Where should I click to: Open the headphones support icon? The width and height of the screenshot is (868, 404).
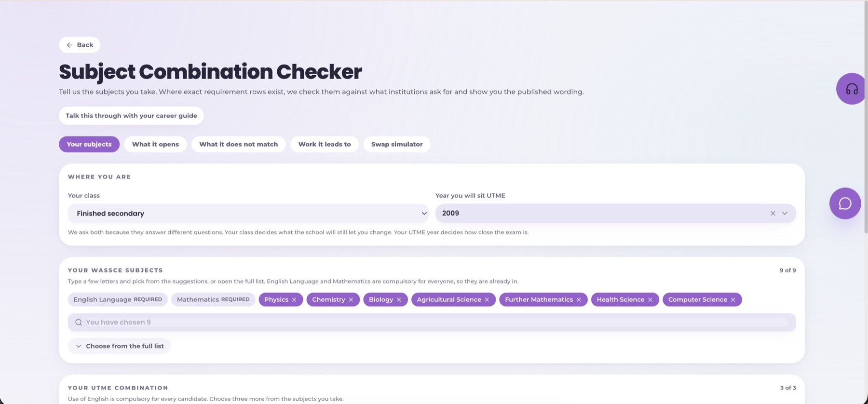(852, 89)
